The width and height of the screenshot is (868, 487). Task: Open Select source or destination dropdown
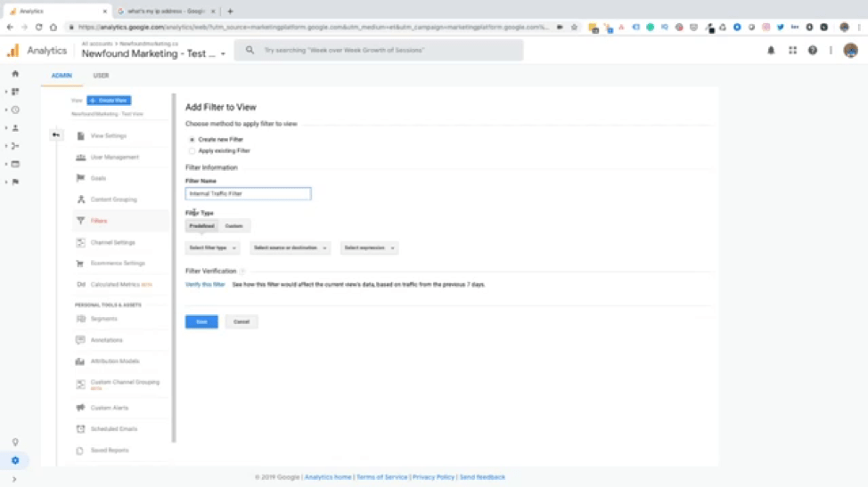(x=290, y=248)
